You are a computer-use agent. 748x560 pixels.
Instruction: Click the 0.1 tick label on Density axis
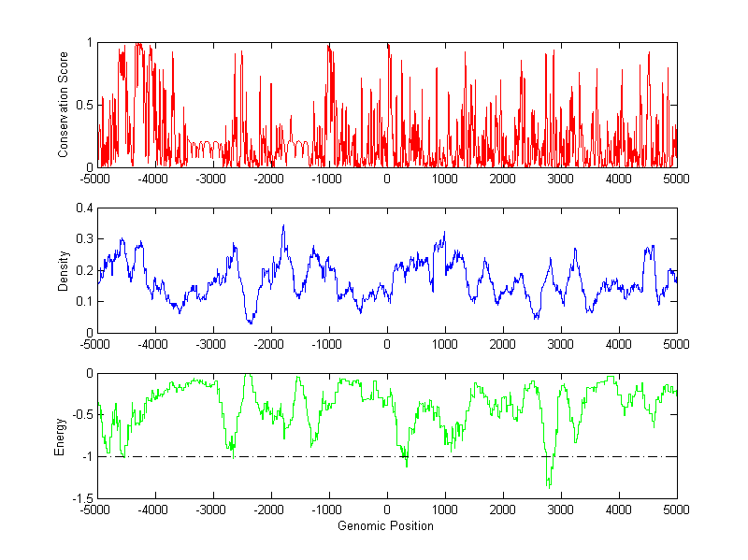click(x=82, y=301)
